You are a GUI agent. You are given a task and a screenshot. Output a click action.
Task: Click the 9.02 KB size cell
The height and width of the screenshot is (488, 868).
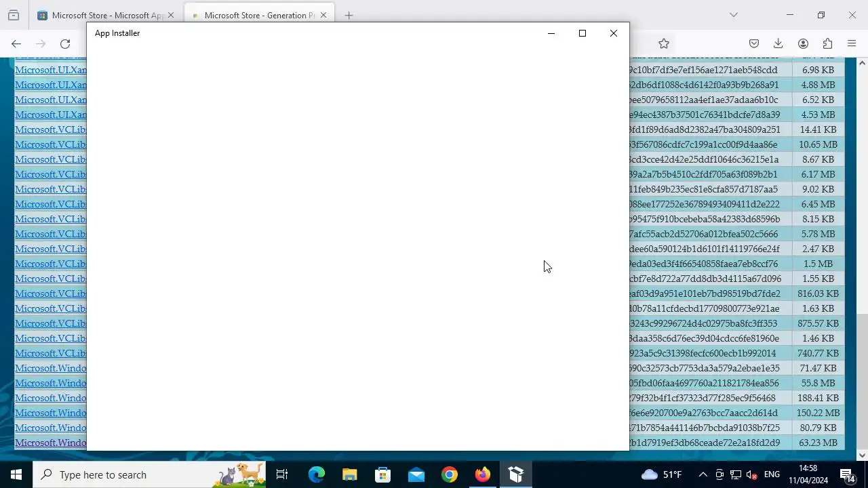click(818, 189)
